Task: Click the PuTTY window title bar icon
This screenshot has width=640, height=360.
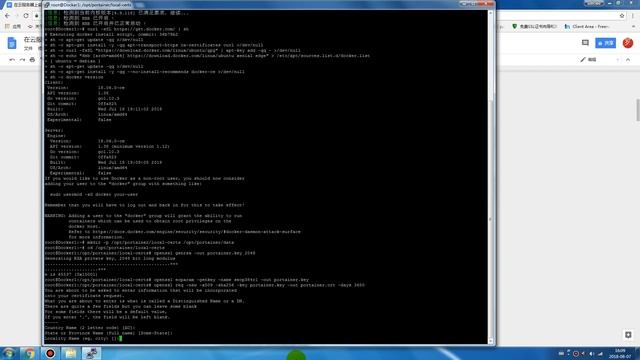Action: (47, 5)
